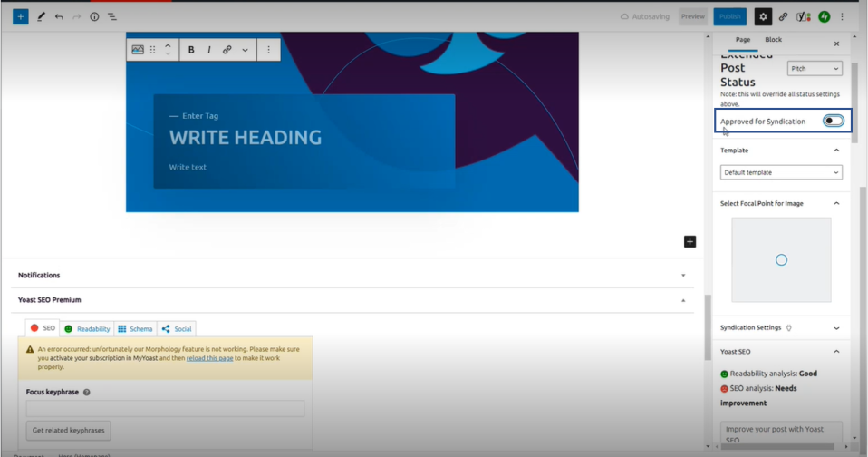Screen dimensions: 868x457
Task: Select the Readability tab in Yoast
Action: click(x=88, y=329)
